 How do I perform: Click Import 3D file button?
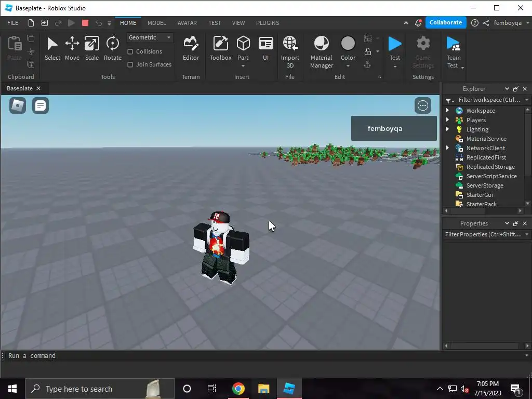coord(290,52)
